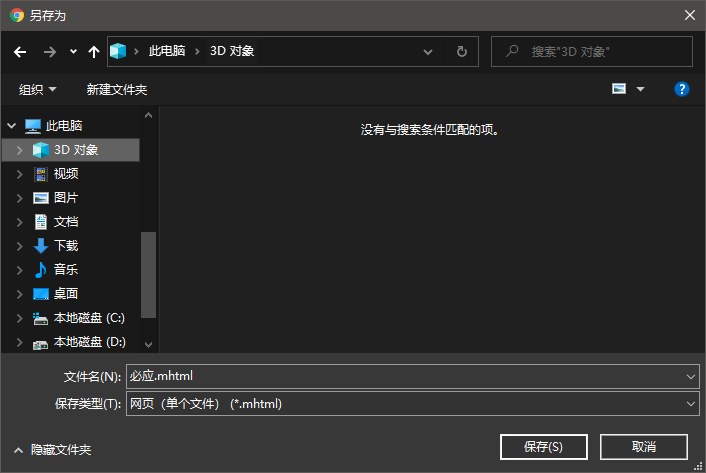Click the 取消 button
Screen dimensions: 706x473
pyautogui.click(x=644, y=446)
